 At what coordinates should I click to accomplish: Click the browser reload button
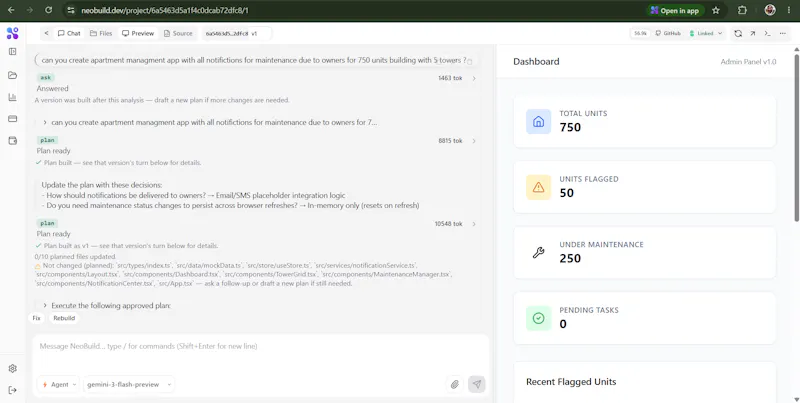pyautogui.click(x=48, y=10)
